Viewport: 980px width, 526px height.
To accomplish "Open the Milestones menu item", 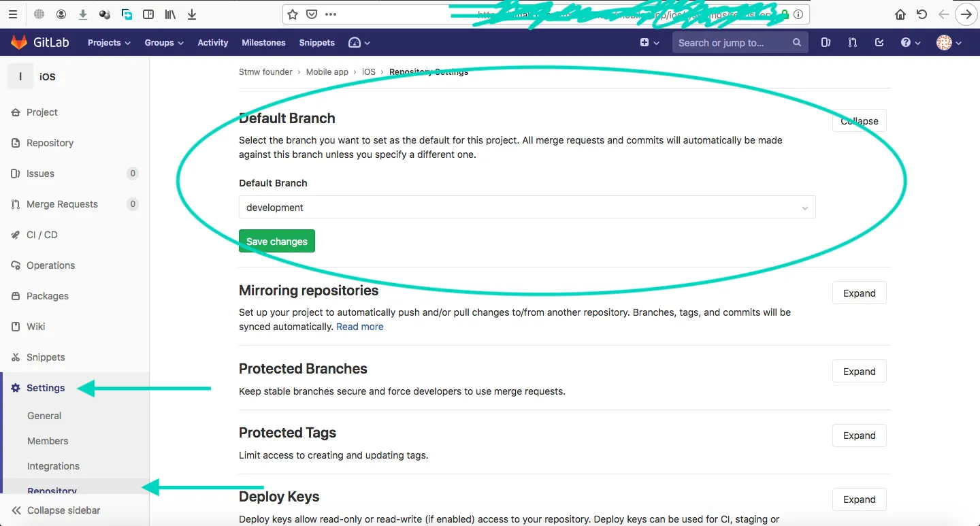I will click(263, 42).
